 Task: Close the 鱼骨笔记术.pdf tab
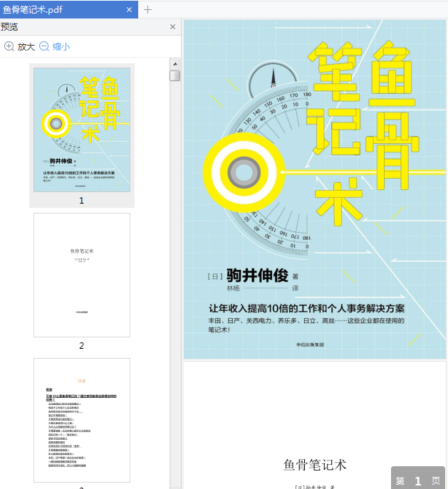(129, 10)
